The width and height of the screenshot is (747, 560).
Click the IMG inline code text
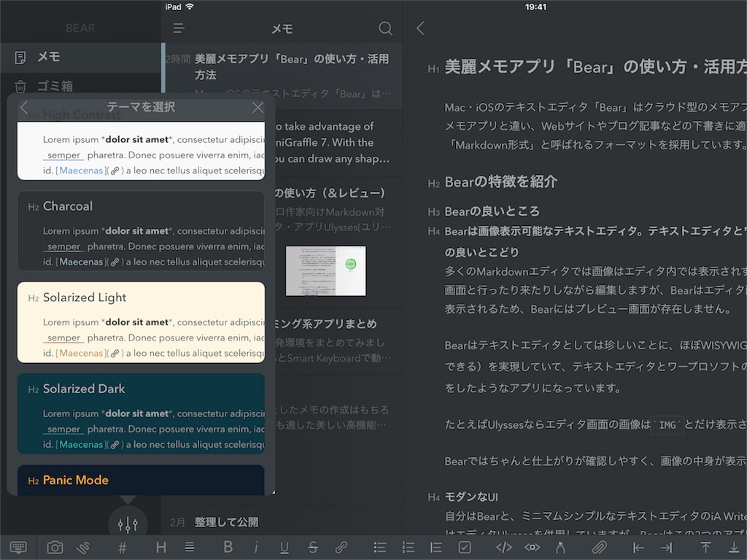(x=667, y=425)
